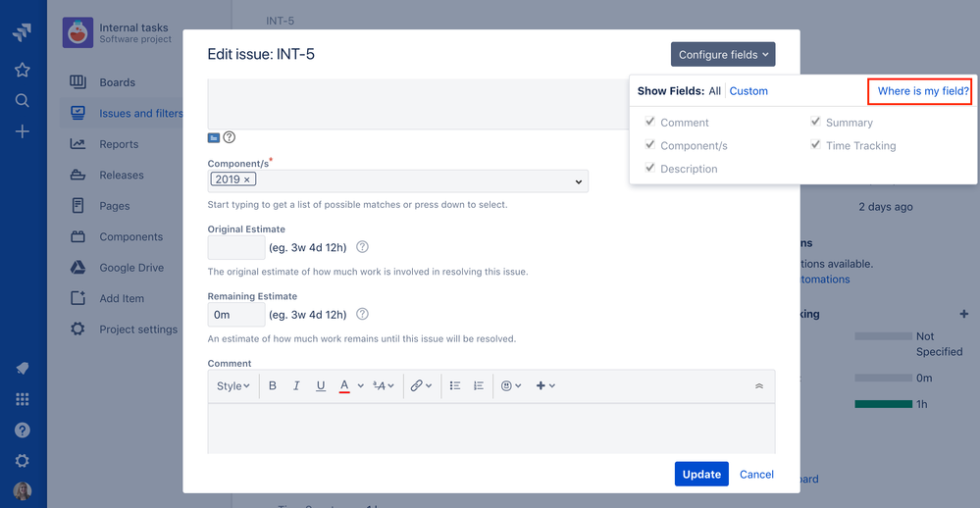Click the Pages document icon
This screenshot has width=980, height=508.
tap(77, 206)
